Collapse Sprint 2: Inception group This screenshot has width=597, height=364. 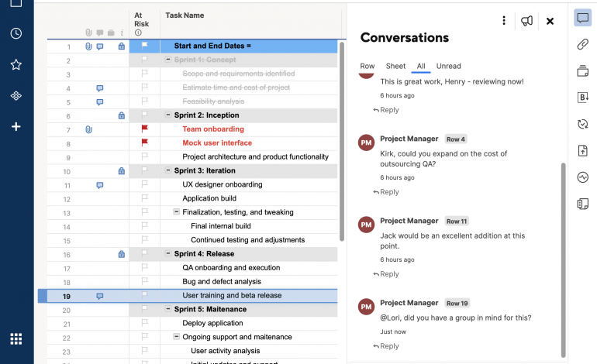pos(168,115)
